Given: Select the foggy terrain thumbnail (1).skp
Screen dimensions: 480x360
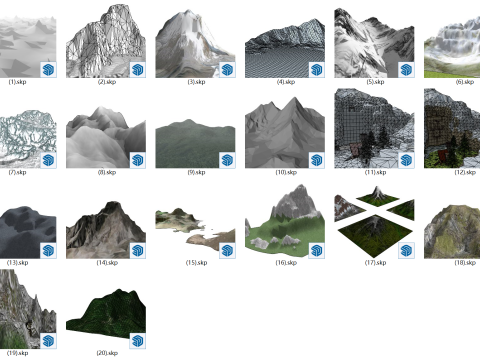Looking at the screenshot, I should pos(28,46).
